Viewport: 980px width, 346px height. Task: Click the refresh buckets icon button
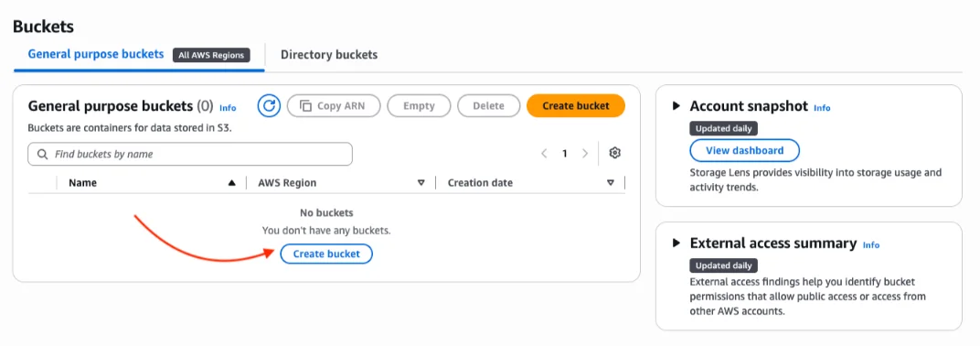tap(269, 106)
